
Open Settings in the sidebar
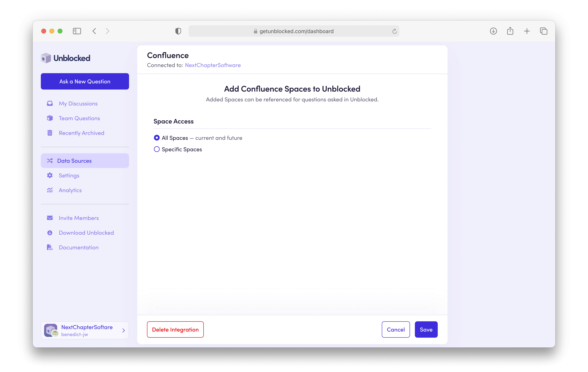(x=85, y=175)
